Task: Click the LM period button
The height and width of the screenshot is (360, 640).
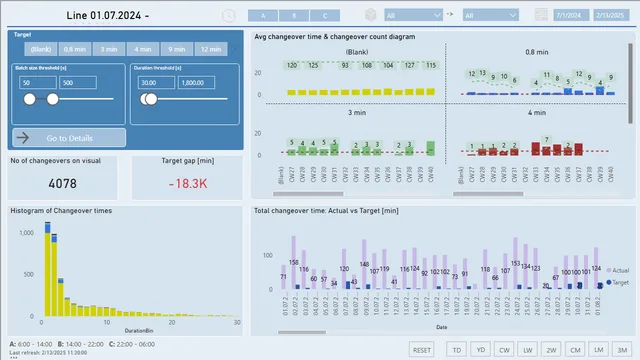Action: click(x=599, y=350)
